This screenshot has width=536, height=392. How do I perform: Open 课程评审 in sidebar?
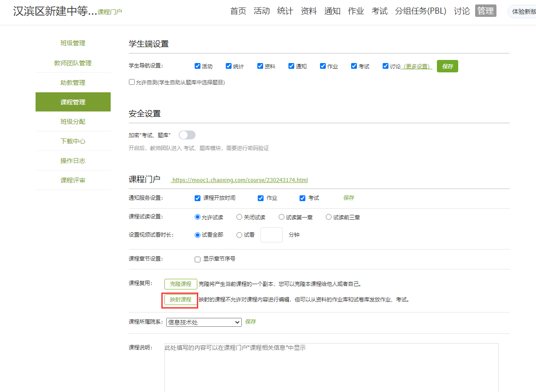(x=73, y=180)
